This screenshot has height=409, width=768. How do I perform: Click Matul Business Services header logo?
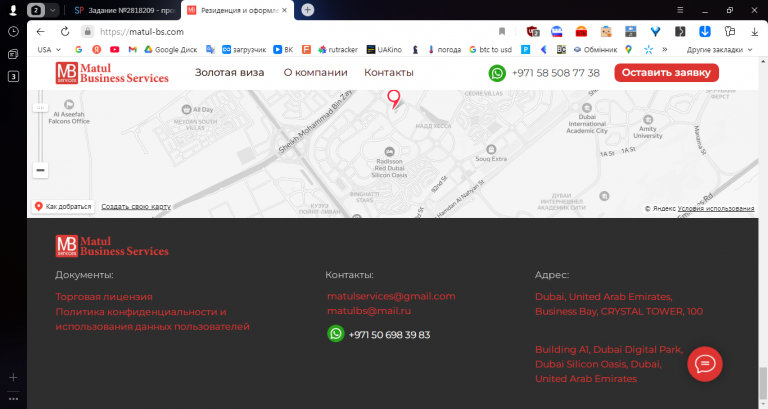pos(112,73)
